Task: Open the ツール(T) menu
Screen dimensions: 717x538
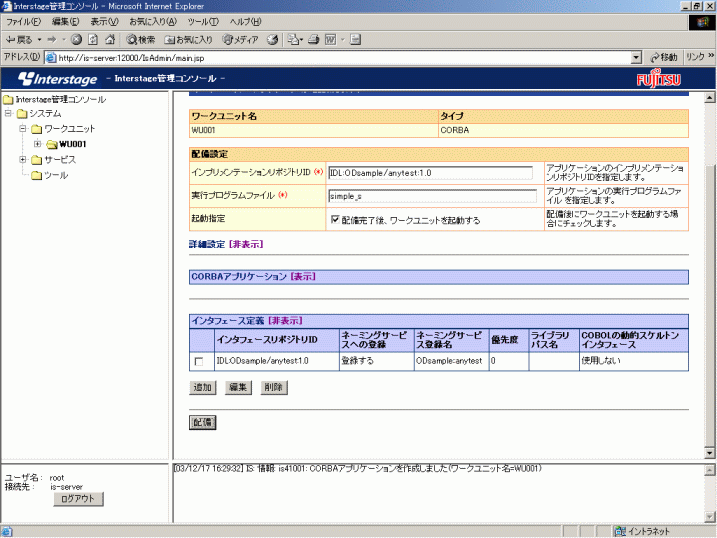Action: tap(203, 21)
